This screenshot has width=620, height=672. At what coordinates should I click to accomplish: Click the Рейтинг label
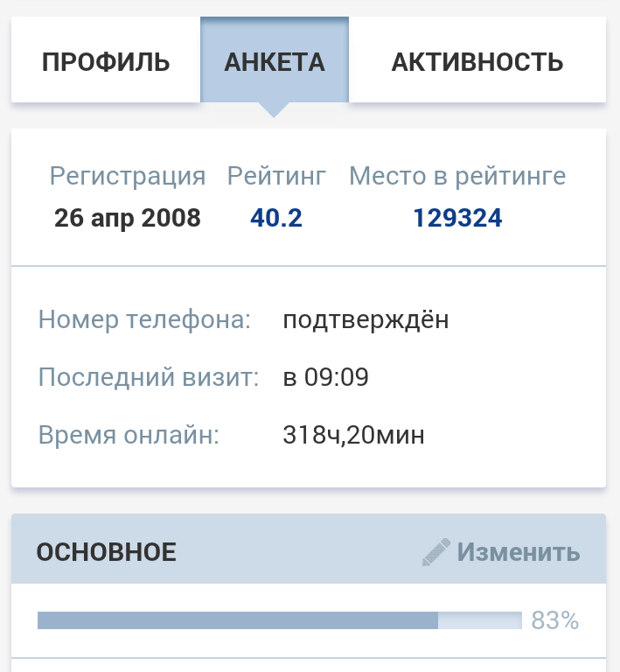tap(276, 176)
